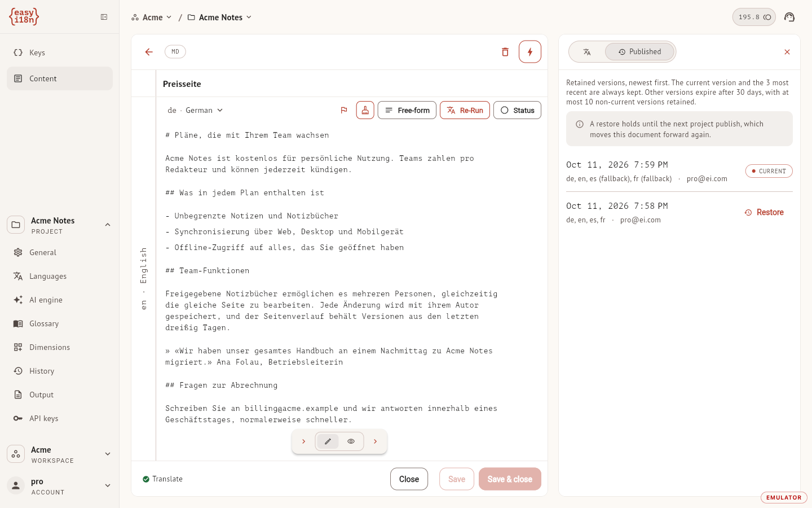Open support via the headset icon
Viewport: 812px width, 508px height.
click(x=789, y=17)
